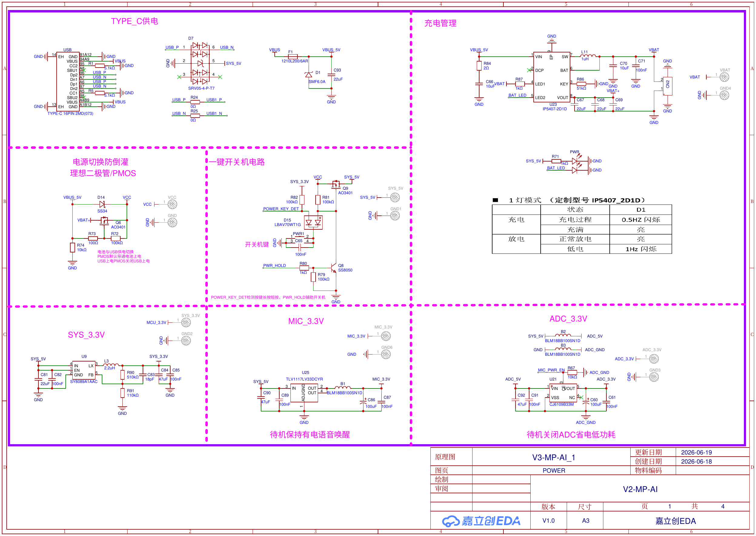Select the ADC_3.3V test point symbol
756x536 pixels.
[x=654, y=359]
